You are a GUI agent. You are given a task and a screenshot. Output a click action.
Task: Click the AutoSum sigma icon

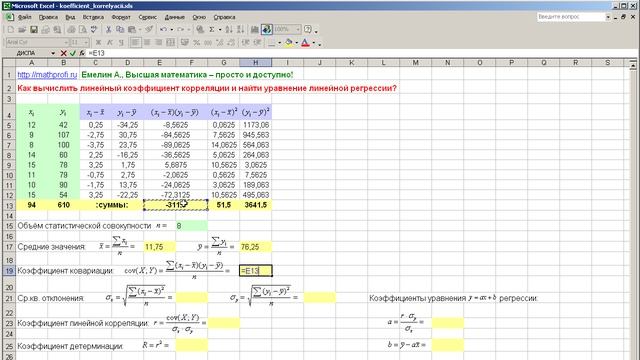point(211,29)
